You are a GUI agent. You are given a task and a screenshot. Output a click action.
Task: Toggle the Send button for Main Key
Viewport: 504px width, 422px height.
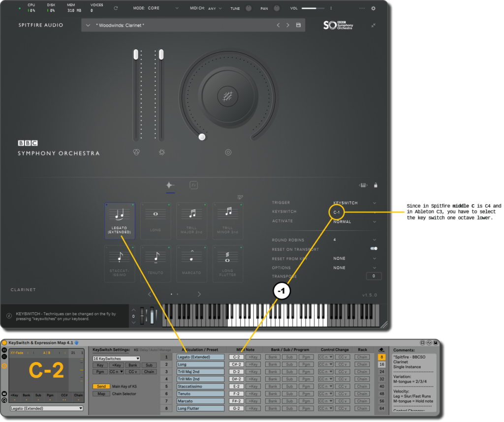101,387
